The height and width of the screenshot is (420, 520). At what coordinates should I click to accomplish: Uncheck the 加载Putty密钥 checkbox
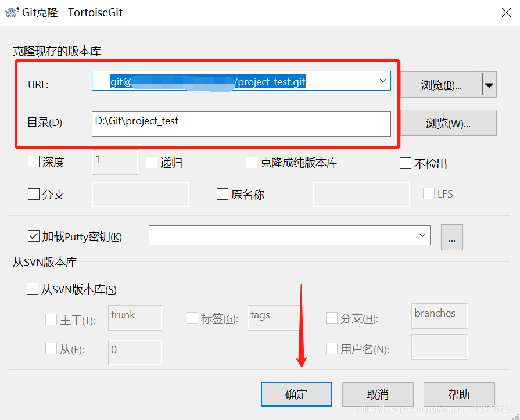pyautogui.click(x=34, y=236)
